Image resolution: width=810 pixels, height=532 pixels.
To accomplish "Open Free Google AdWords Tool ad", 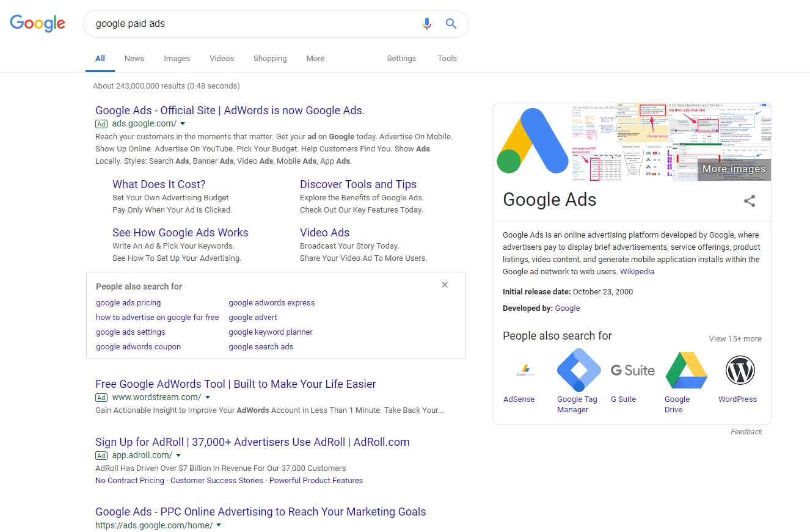I will [236, 384].
